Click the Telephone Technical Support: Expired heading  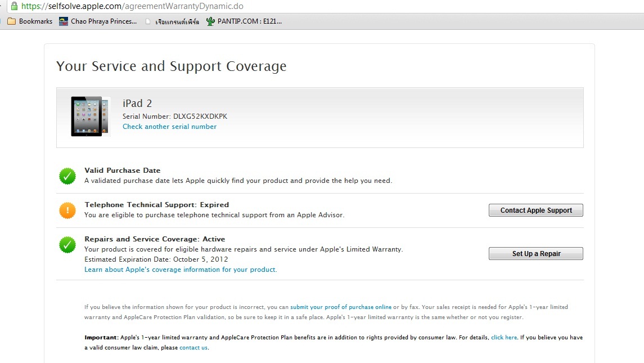point(156,205)
